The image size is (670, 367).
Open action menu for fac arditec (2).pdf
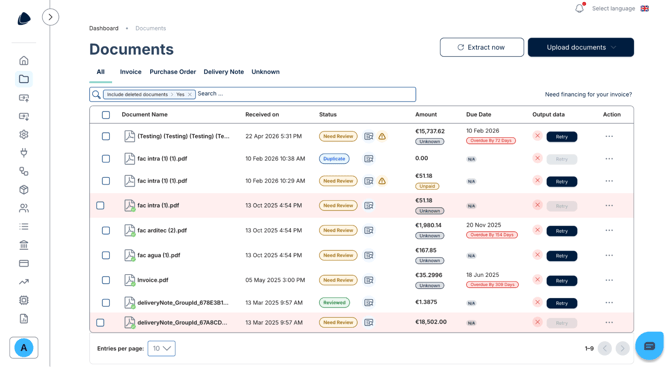click(609, 230)
